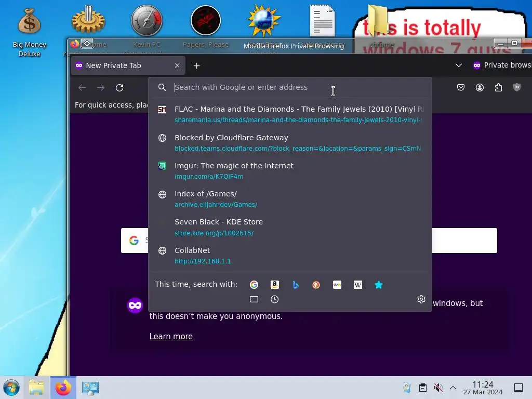Screen dimensions: 532x399
Task: Open the sun globe desktop icon
Action: tap(264, 21)
